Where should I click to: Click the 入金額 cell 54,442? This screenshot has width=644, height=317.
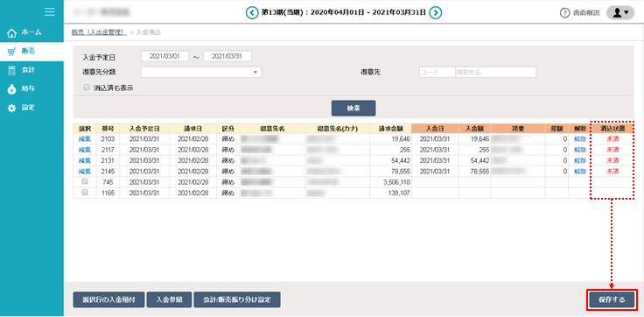click(474, 160)
